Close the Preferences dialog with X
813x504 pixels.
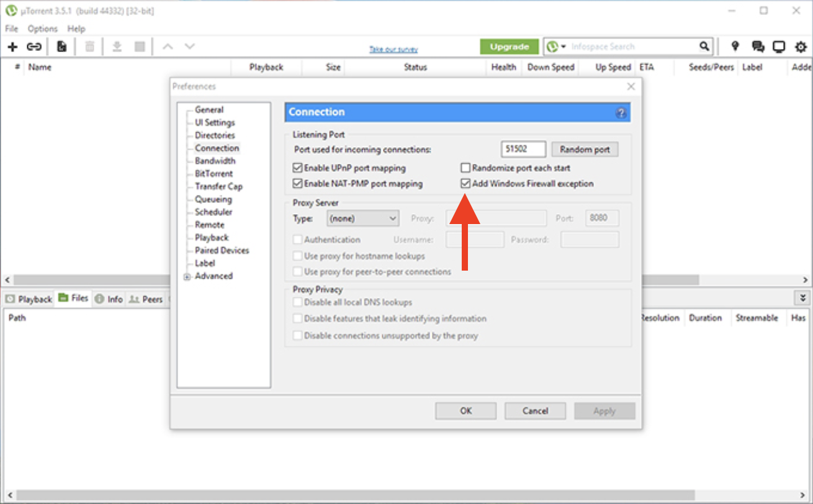pyautogui.click(x=631, y=86)
